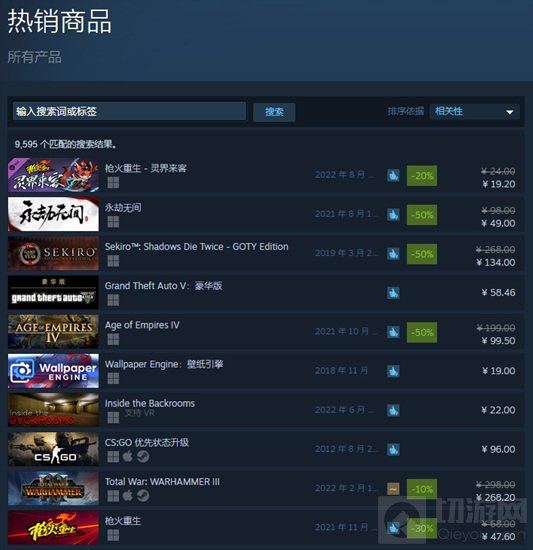Click the review thumbs-up icon for 永劫无间
This screenshot has height=550, width=533.
(393, 215)
